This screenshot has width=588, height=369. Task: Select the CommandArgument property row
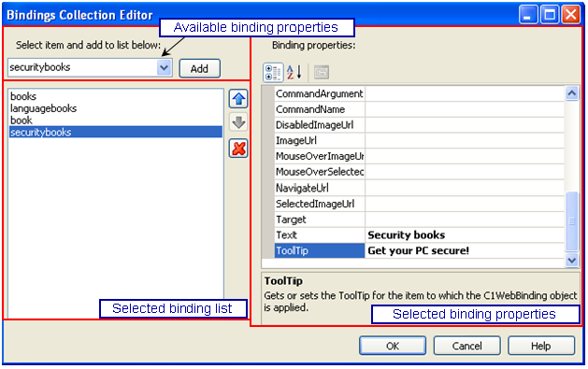(x=419, y=93)
